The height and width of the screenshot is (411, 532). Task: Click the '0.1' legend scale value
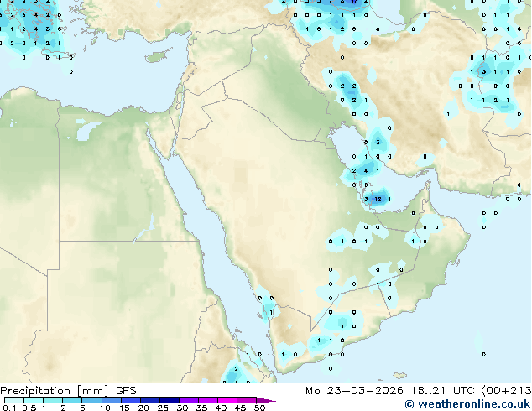pos(9,408)
